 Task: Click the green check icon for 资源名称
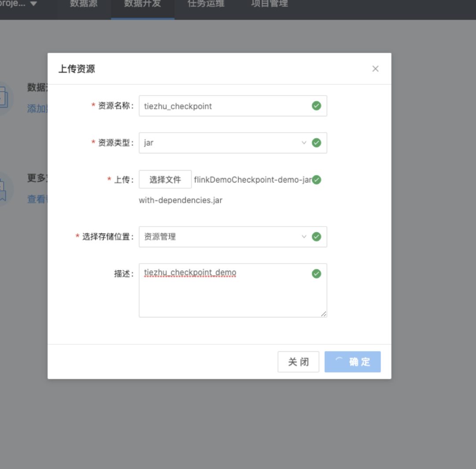(x=316, y=106)
